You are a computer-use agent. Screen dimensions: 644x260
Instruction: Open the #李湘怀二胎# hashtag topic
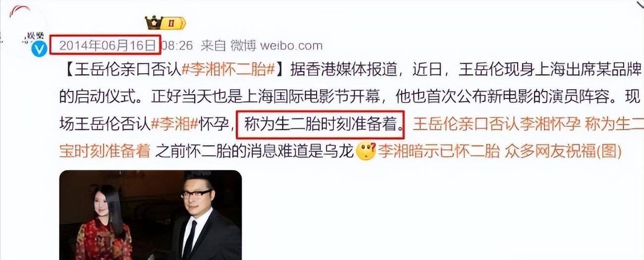coord(228,71)
